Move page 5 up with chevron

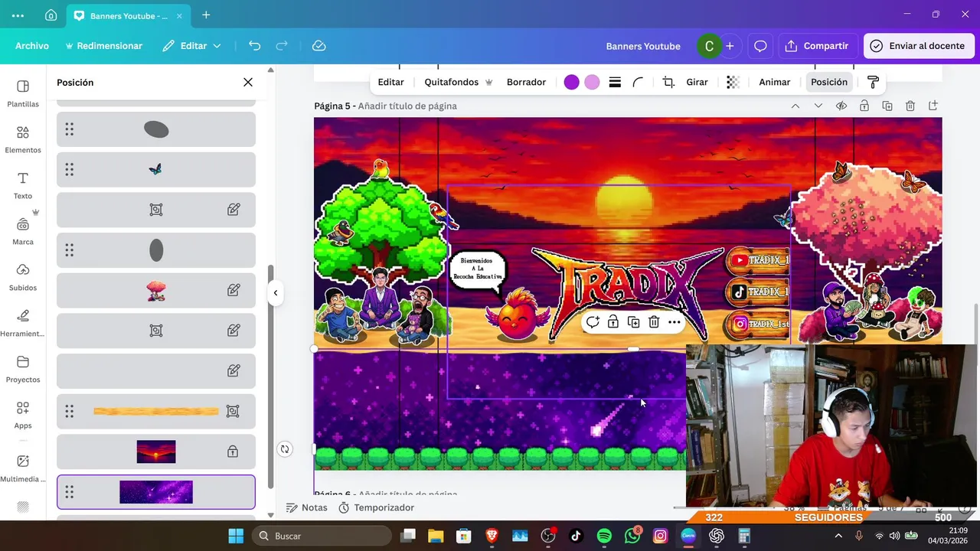(x=795, y=106)
